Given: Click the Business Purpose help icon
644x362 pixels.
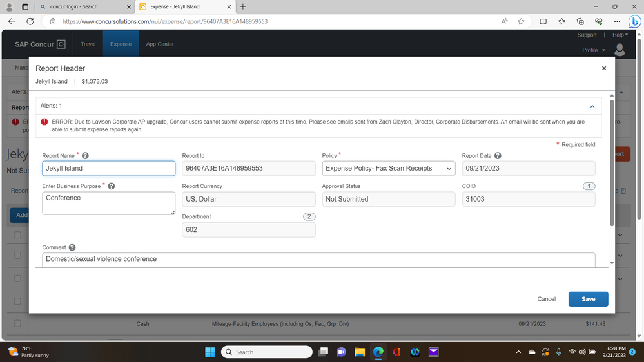Looking at the screenshot, I should 112,186.
